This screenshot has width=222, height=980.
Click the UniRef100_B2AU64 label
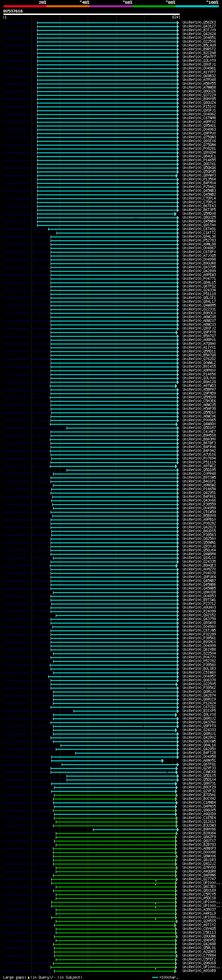tap(199, 833)
